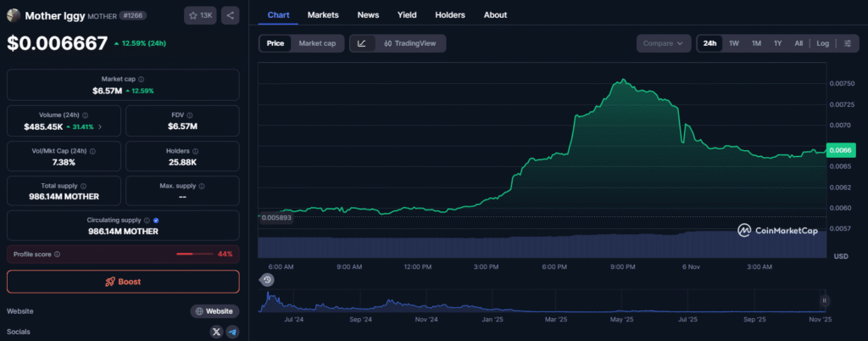Image resolution: width=868 pixels, height=341 pixels.
Task: Open the Total supply info icon
Action: click(x=83, y=186)
